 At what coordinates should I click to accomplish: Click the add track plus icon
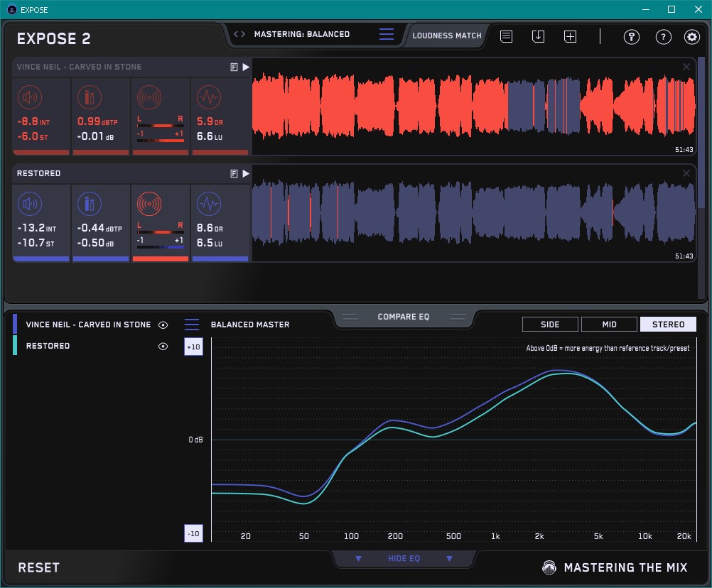570,36
